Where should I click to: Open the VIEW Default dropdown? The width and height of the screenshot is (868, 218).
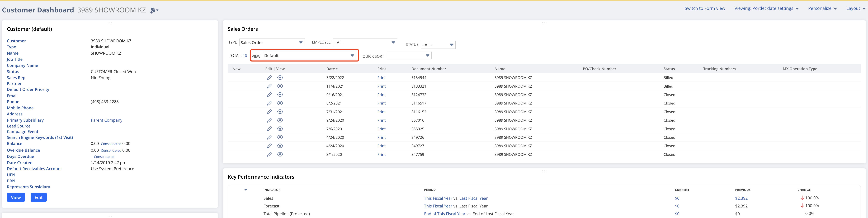point(309,56)
